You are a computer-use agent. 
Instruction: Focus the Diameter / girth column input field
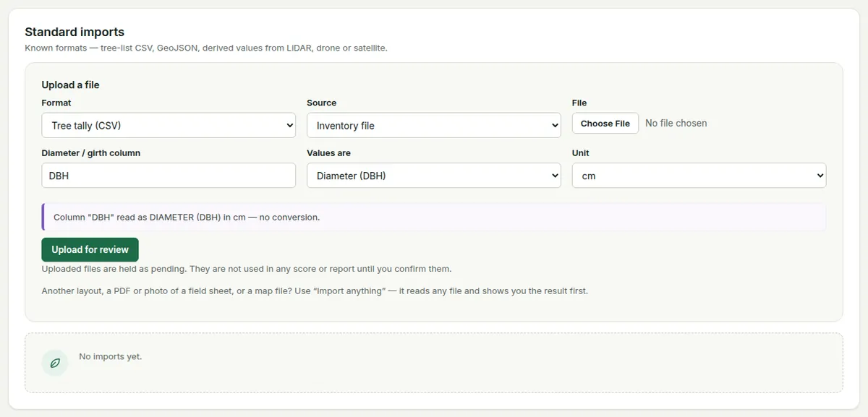click(x=169, y=176)
